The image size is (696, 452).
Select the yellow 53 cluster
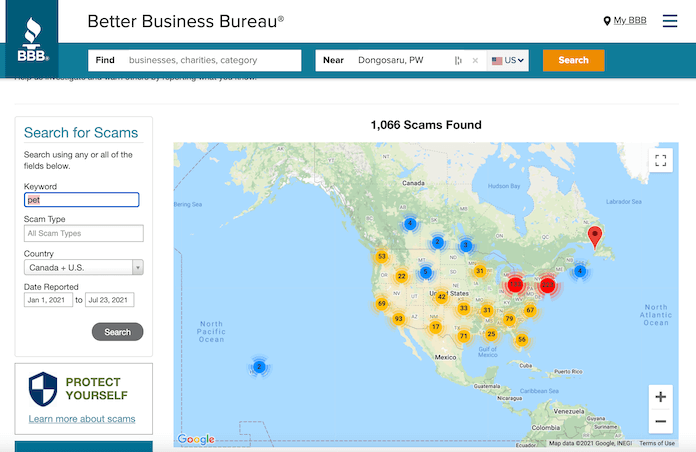click(x=382, y=256)
